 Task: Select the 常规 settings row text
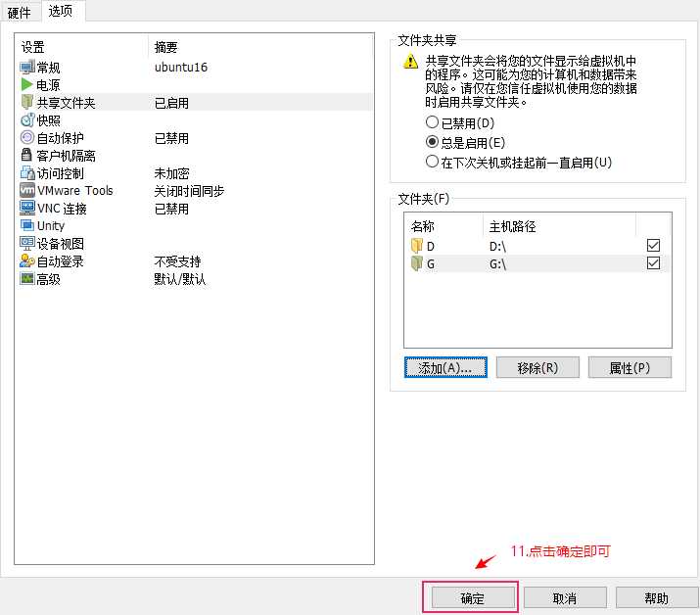48,68
